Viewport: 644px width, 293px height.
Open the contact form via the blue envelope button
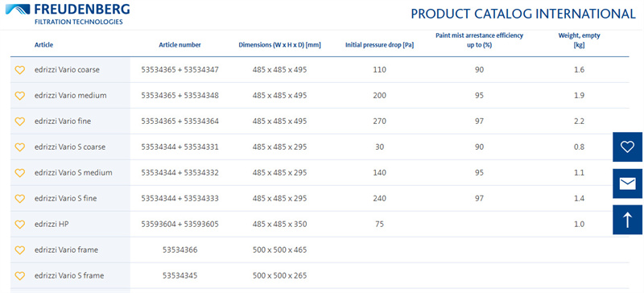click(627, 184)
